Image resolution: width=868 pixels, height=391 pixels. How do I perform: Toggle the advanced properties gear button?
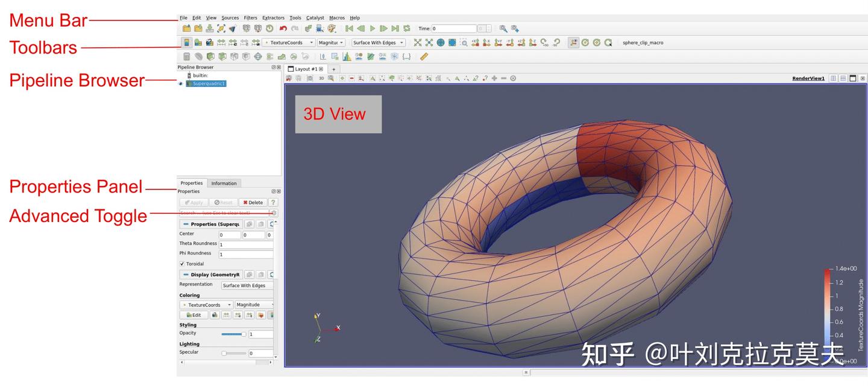click(274, 212)
